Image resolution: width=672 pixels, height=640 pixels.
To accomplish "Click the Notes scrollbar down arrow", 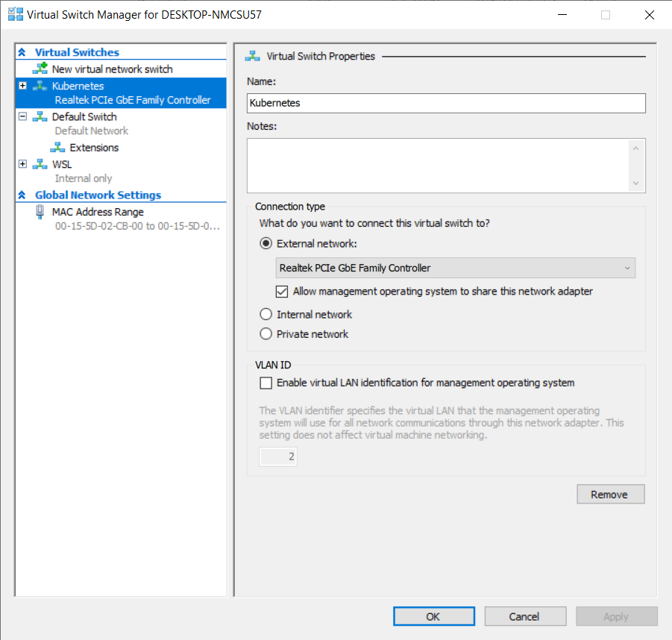I will pyautogui.click(x=636, y=183).
